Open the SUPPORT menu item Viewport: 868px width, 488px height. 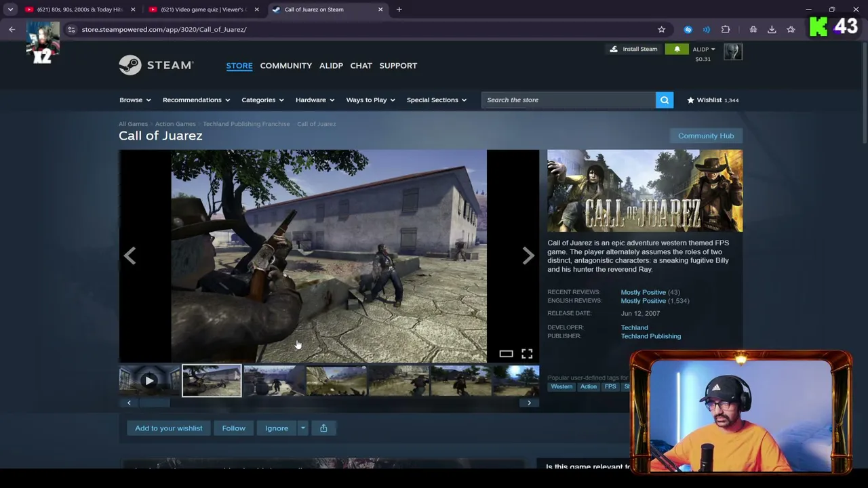pyautogui.click(x=398, y=66)
